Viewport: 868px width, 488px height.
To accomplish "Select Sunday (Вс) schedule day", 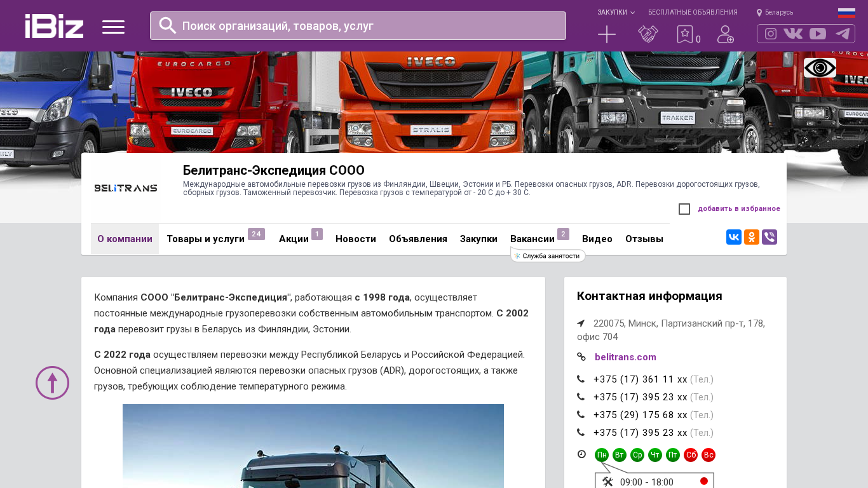I will coord(709,455).
